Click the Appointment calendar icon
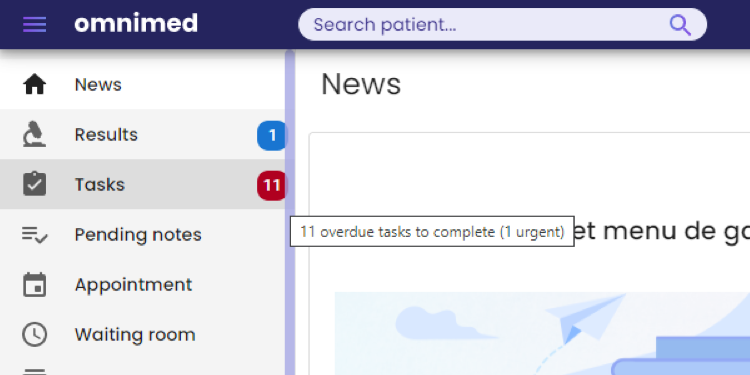Viewport: 750px width, 375px height. click(34, 285)
